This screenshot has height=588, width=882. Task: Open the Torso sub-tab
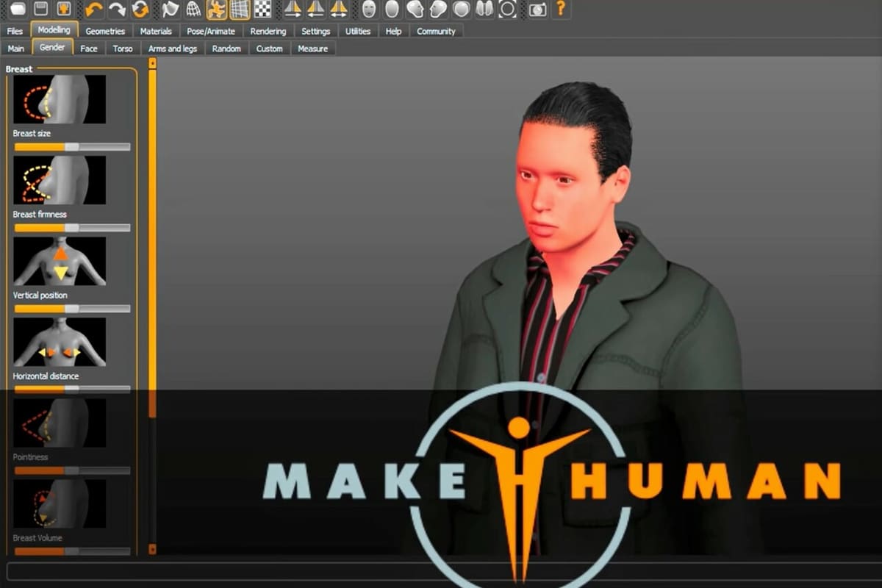(123, 49)
